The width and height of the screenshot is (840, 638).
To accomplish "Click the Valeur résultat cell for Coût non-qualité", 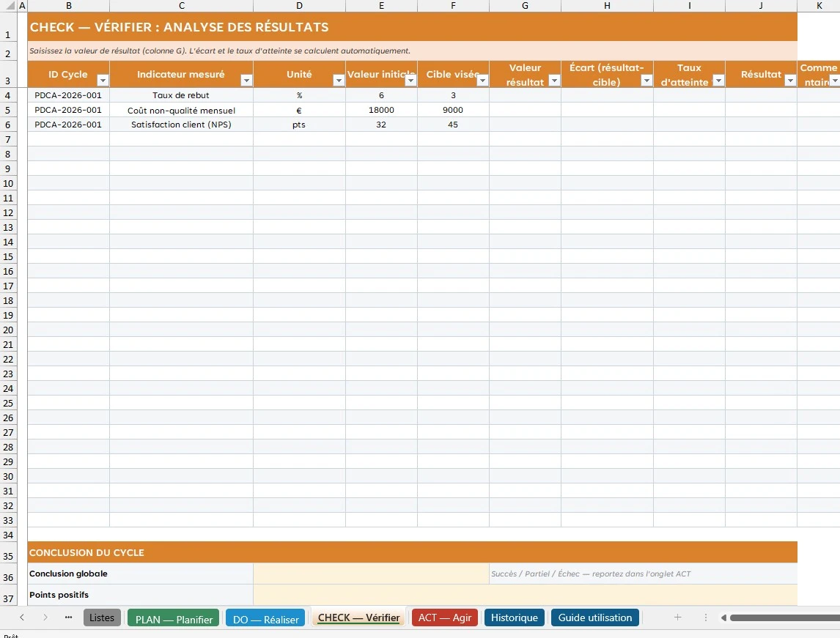I will point(525,111).
